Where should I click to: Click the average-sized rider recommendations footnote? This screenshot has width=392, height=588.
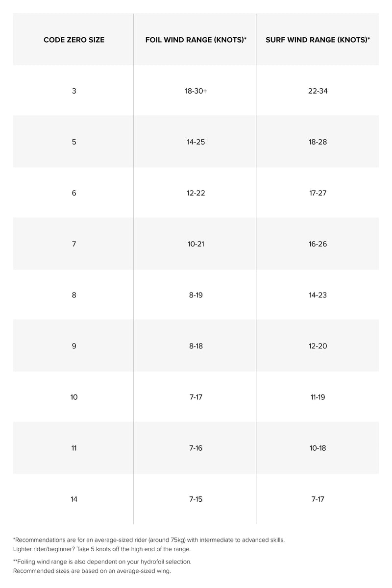click(x=148, y=540)
